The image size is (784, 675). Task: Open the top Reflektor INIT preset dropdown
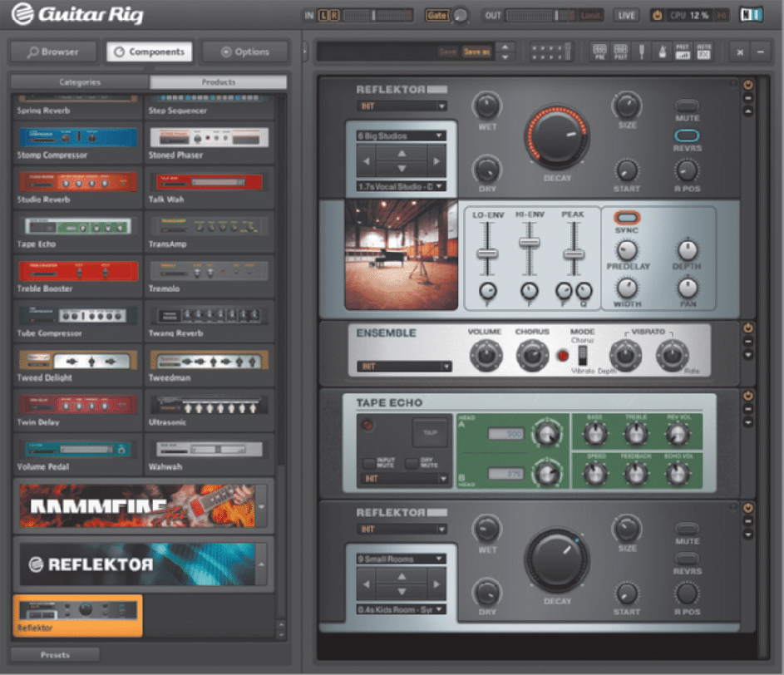[402, 106]
